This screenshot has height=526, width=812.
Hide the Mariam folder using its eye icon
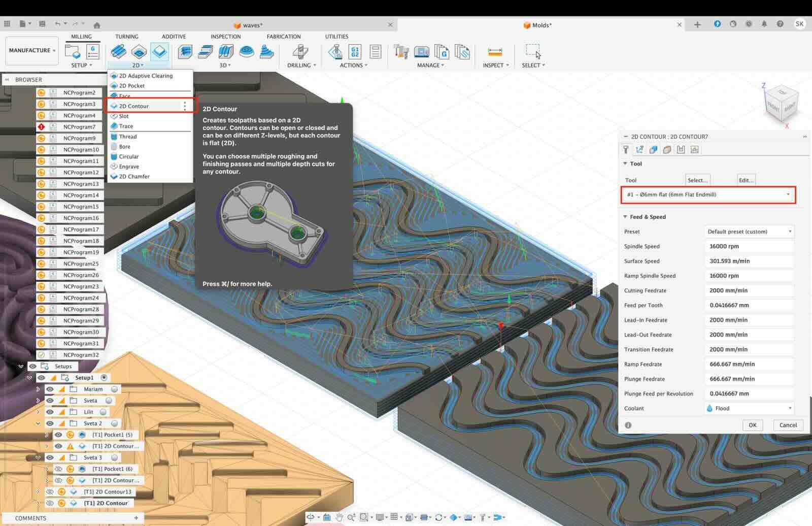click(x=50, y=389)
